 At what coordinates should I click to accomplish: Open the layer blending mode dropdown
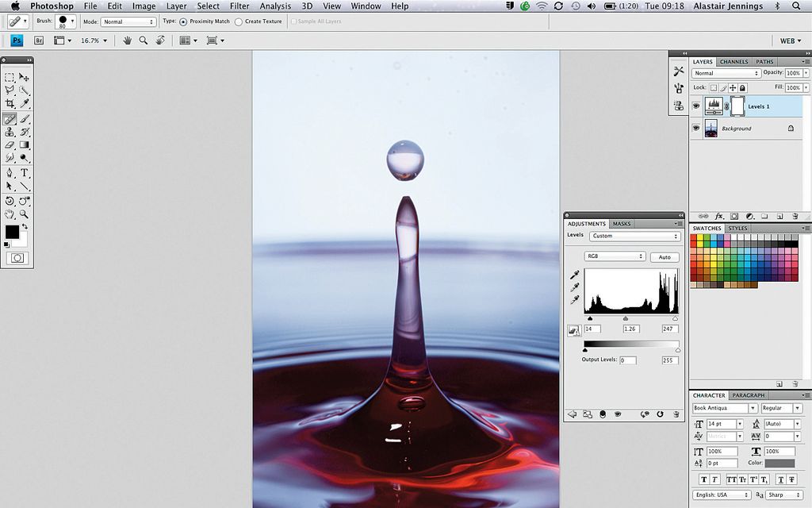[x=725, y=72]
